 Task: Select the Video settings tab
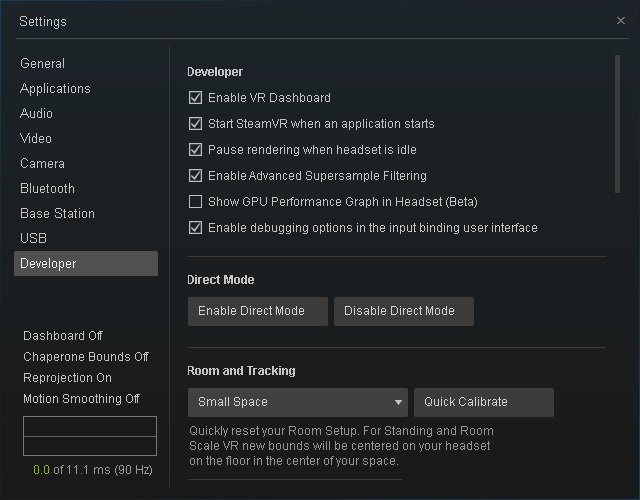pyautogui.click(x=36, y=138)
